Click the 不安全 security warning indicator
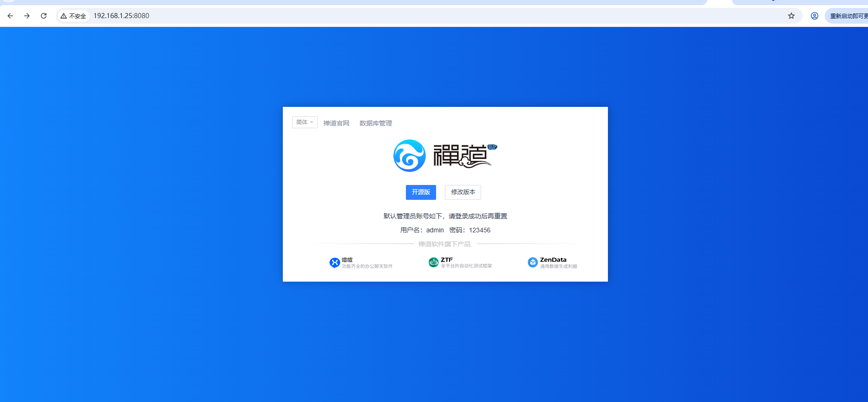The width and height of the screenshot is (868, 402). coord(73,16)
